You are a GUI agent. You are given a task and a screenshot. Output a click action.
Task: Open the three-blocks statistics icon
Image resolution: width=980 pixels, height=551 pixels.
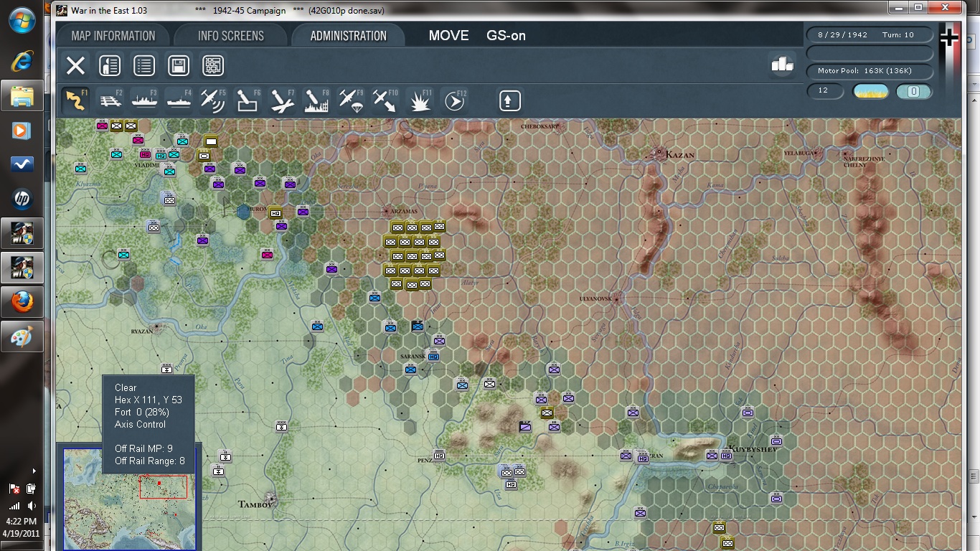pos(782,65)
